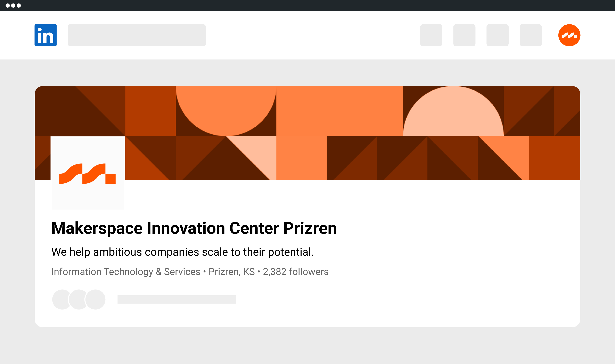This screenshot has height=364, width=615.
Task: Open the Makerspace Innovation Center Prizren heading
Action: (194, 228)
